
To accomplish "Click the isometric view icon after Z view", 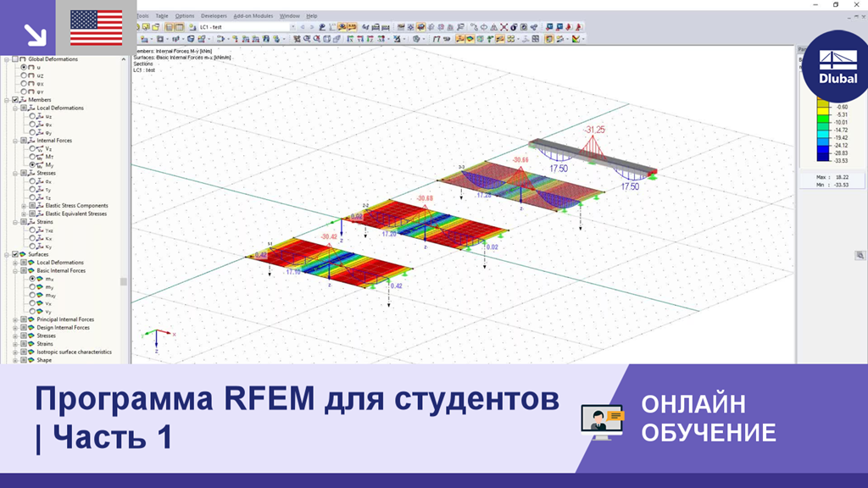I will tap(381, 39).
